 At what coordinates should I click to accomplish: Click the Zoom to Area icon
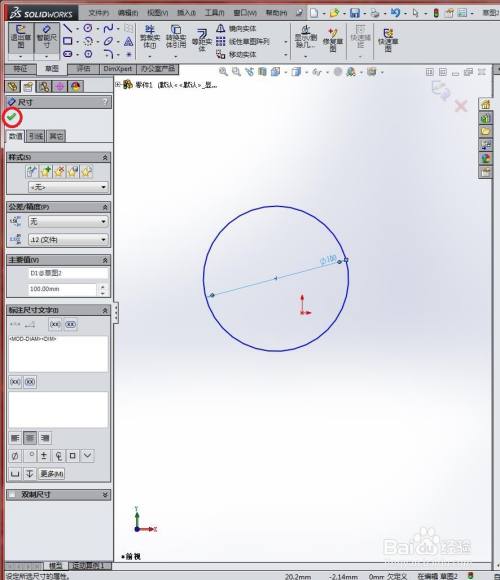pyautogui.click(x=236, y=71)
